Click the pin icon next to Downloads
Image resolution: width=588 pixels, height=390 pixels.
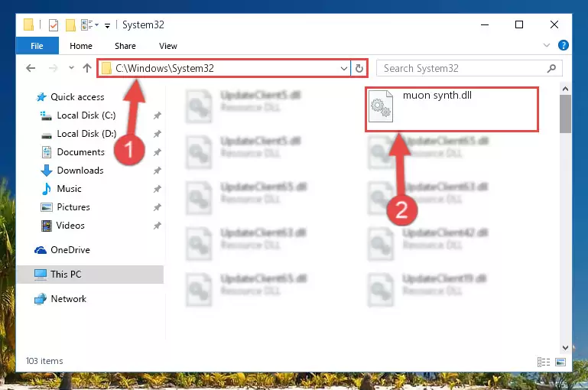coord(157,171)
